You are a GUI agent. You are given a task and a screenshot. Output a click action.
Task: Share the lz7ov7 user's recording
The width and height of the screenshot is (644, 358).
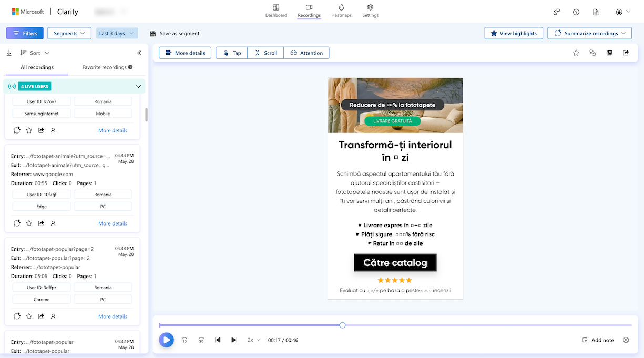pos(41,130)
